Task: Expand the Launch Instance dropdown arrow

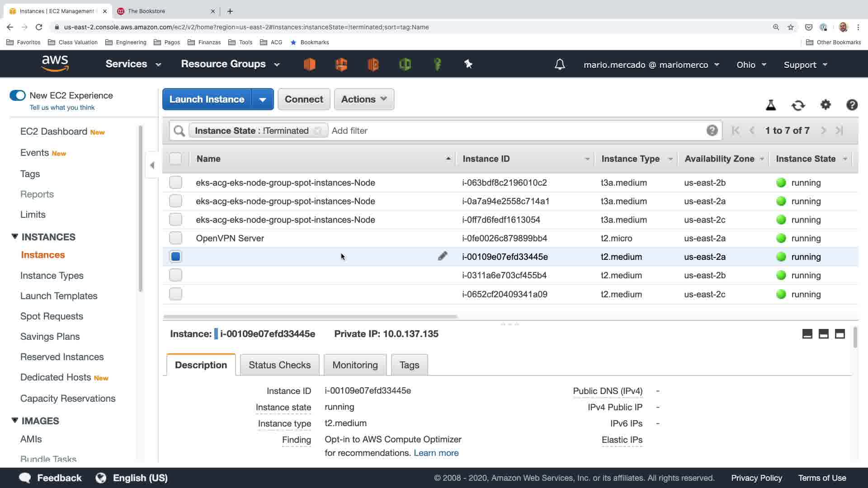Action: 262,99
